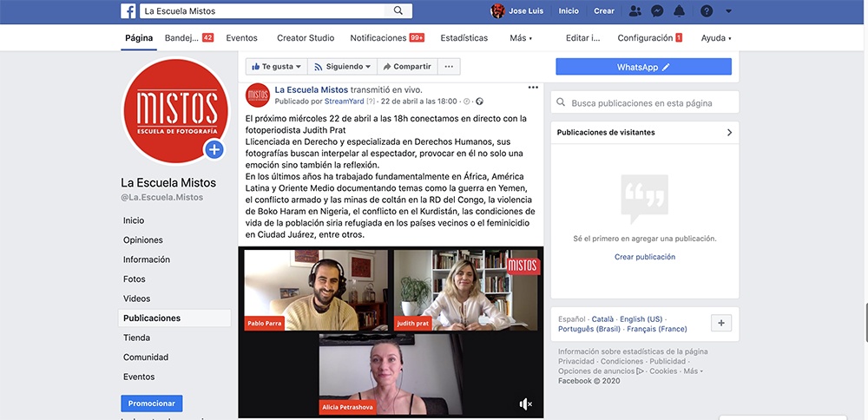Image resolution: width=868 pixels, height=420 pixels.
Task: Switch language to English (US)
Action: pos(641,318)
